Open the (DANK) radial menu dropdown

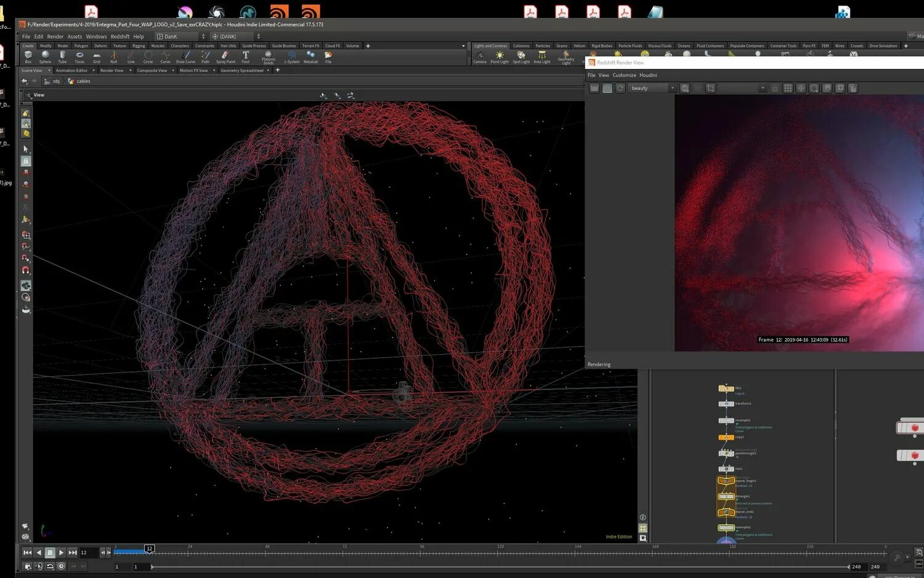pyautogui.click(x=236, y=36)
